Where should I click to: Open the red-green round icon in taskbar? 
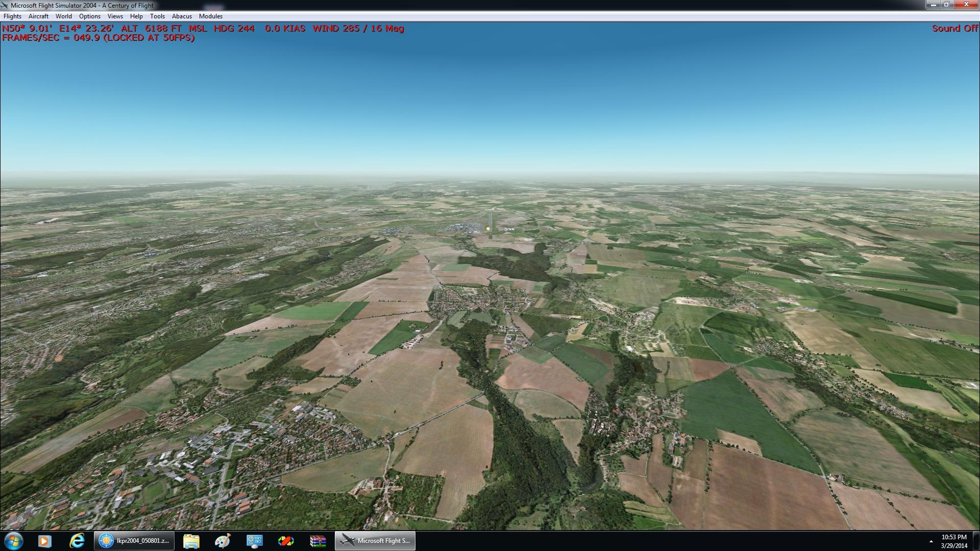[286, 541]
